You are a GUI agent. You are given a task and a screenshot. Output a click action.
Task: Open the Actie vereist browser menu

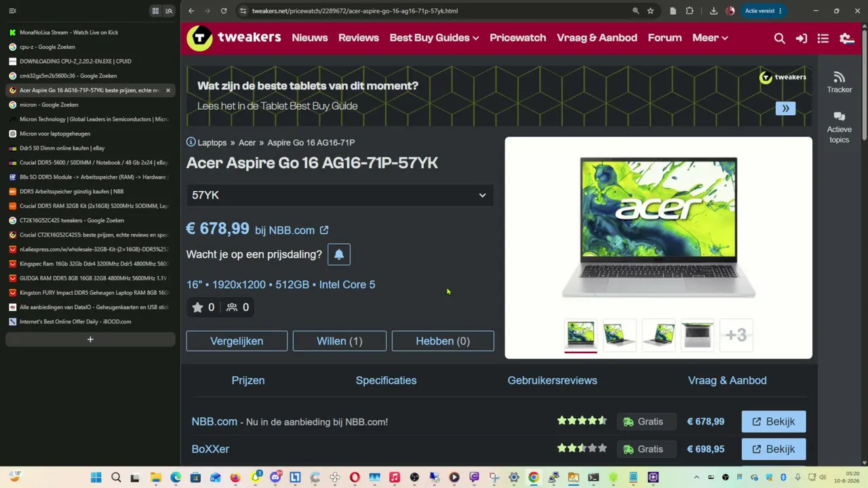point(764,11)
